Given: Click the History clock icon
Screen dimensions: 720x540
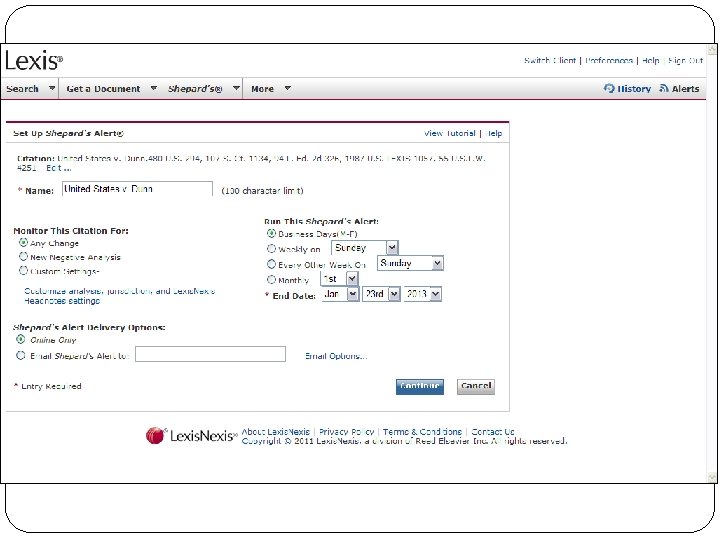Looking at the screenshot, I should 609,88.
